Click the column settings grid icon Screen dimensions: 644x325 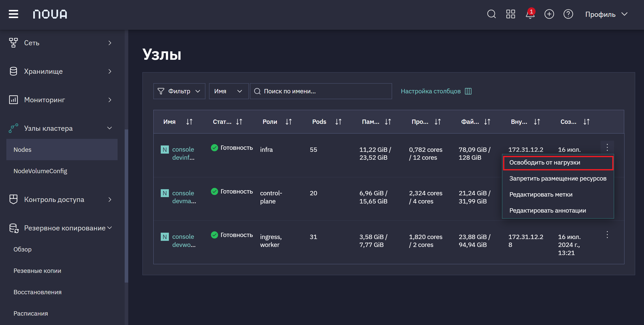click(468, 91)
